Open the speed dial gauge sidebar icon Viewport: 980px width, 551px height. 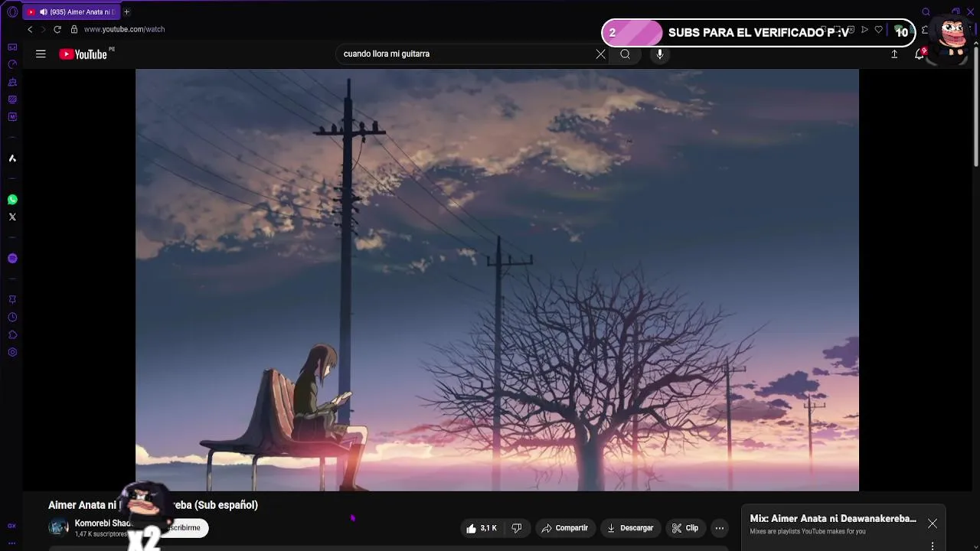pyautogui.click(x=12, y=65)
